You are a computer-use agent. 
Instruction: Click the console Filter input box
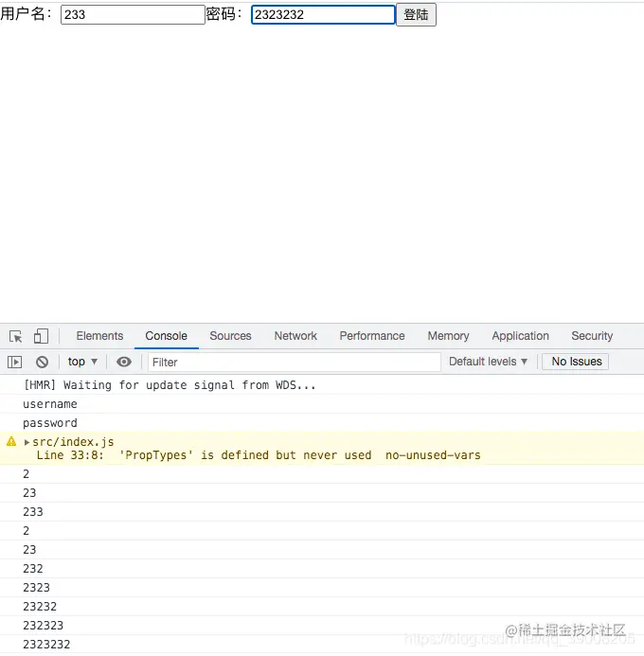[x=295, y=362]
